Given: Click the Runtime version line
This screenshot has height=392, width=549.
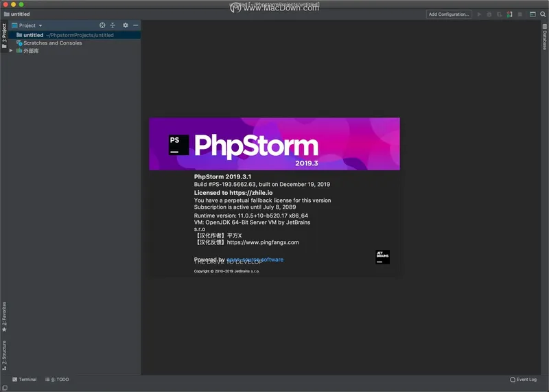Looking at the screenshot, I should tap(251, 216).
